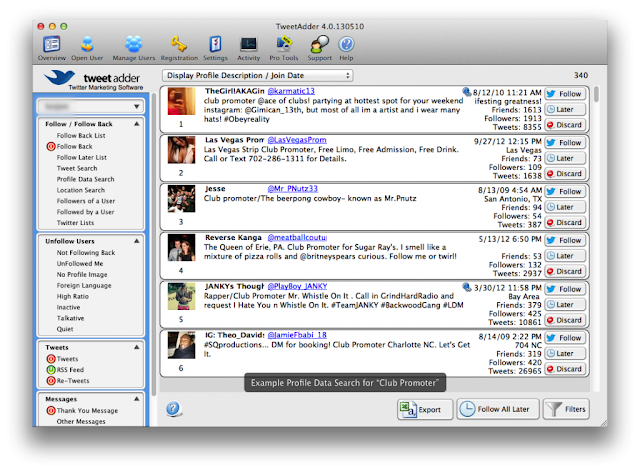Discard the Jesse @Mr_PNutz33 profile
This screenshot has height=472, width=640.
tap(565, 223)
